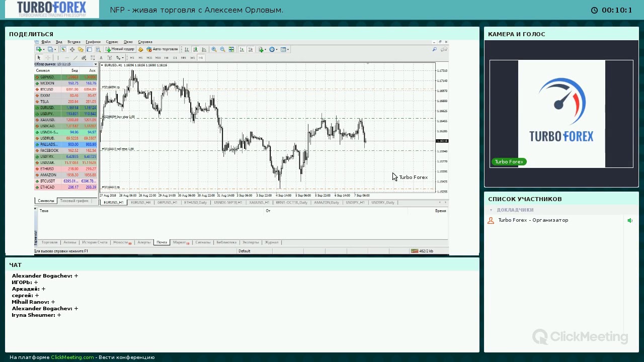644x362 pixels.
Task: Tile chart windows icon
Action: click(x=231, y=49)
